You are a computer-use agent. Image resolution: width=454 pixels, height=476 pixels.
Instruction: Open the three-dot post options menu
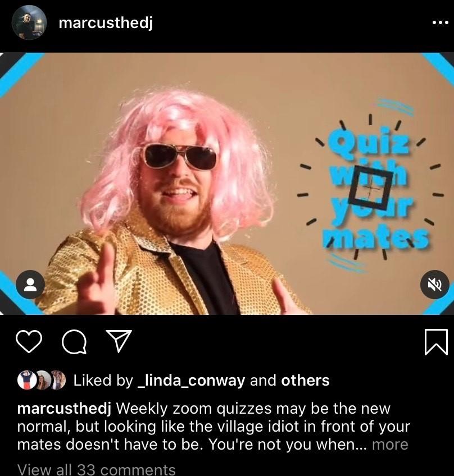(x=440, y=22)
